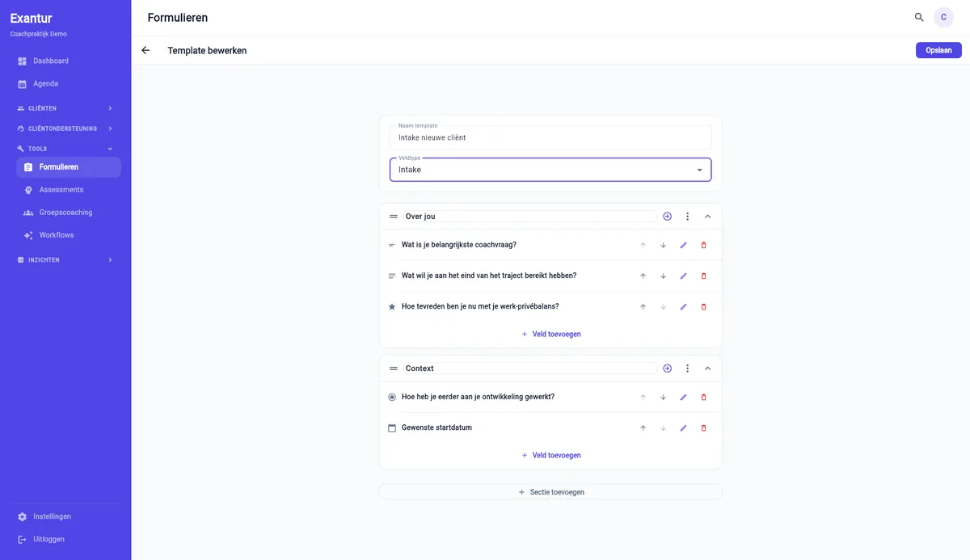The height and width of the screenshot is (560, 970).
Task: Add field via plus icon in Over jou
Action: tap(667, 217)
